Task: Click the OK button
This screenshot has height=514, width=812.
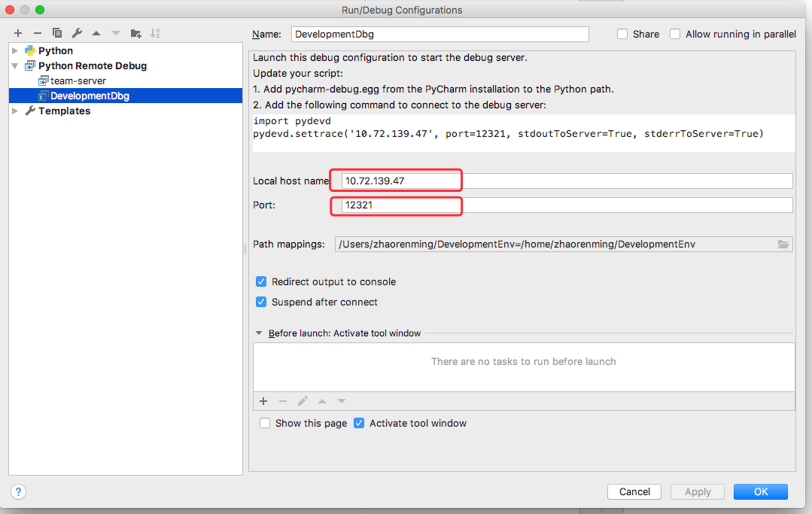Action: tap(760, 491)
